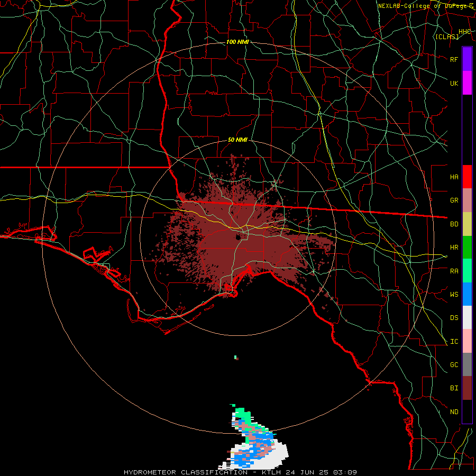Click the RA legend label
Viewport: 476px width, 476px height.
(x=454, y=271)
